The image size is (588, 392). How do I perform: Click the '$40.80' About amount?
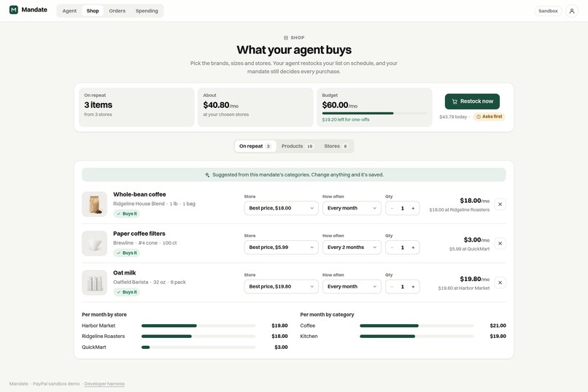click(216, 105)
